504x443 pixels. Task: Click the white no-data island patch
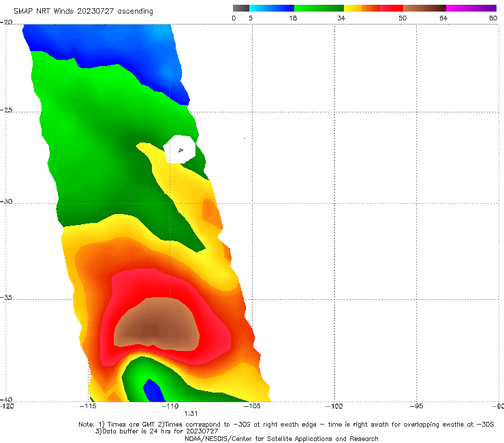pos(179,149)
